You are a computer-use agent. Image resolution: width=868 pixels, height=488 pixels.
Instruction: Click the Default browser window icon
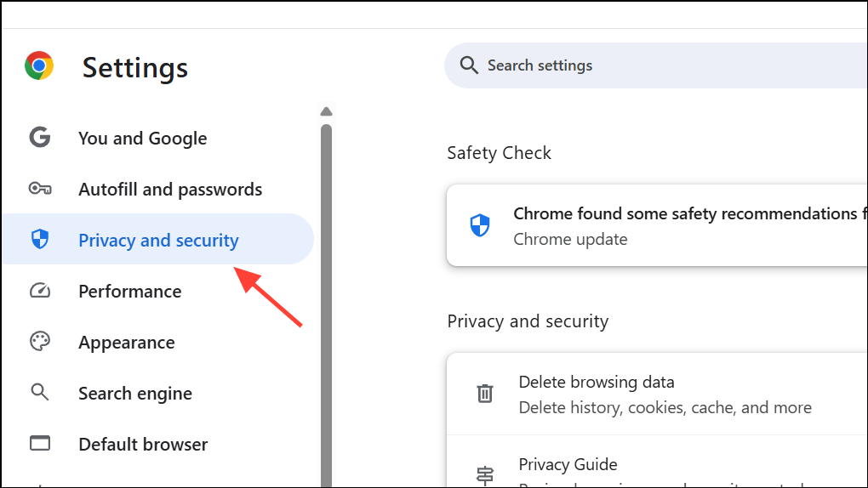(40, 444)
